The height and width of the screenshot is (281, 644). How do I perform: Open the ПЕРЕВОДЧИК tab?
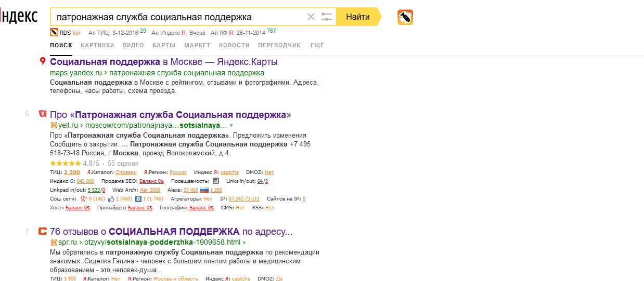(x=279, y=45)
